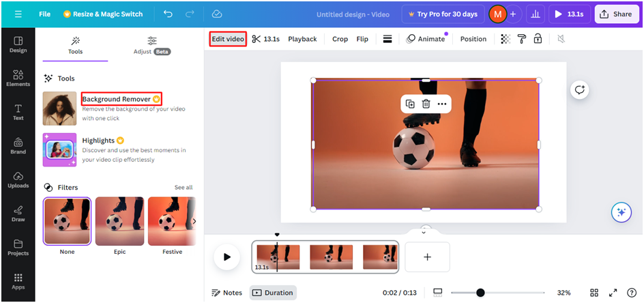Open the Notes panel
The height and width of the screenshot is (303, 644).
coord(226,293)
